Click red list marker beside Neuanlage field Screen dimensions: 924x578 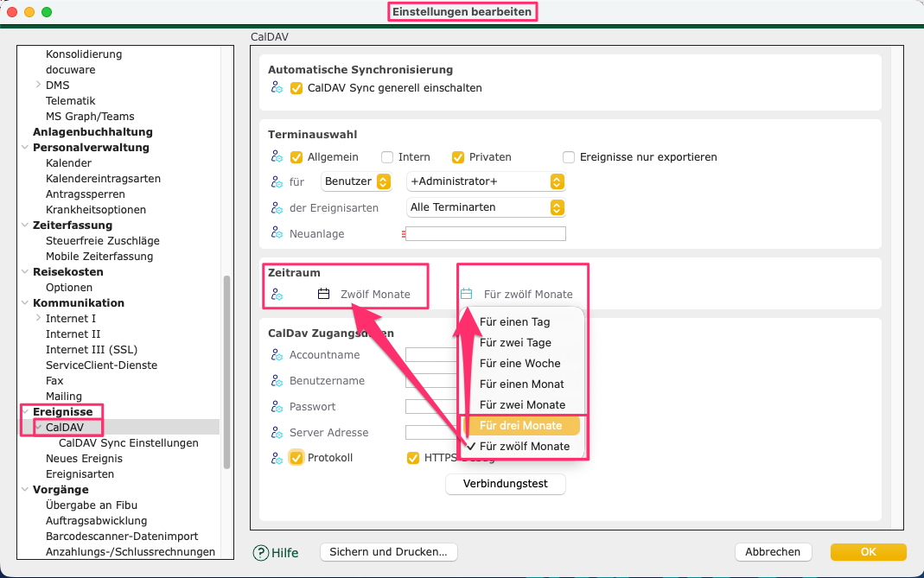coord(403,234)
